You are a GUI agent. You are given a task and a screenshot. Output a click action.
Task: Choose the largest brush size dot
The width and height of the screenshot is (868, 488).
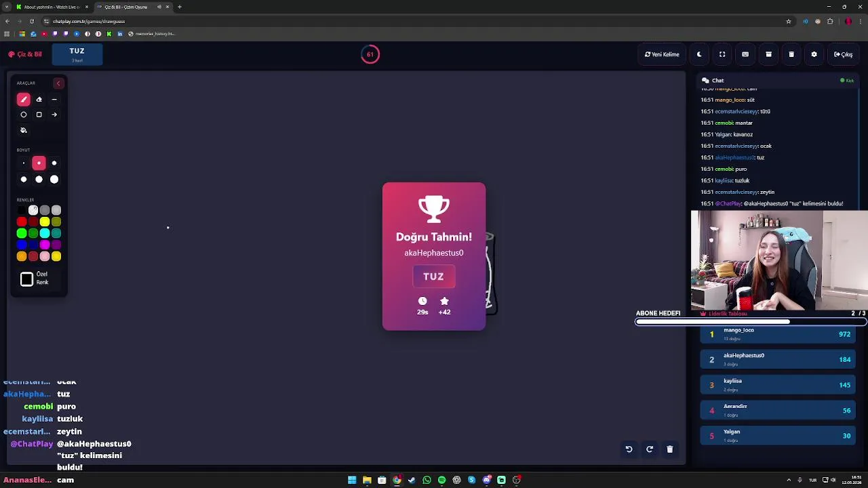54,180
